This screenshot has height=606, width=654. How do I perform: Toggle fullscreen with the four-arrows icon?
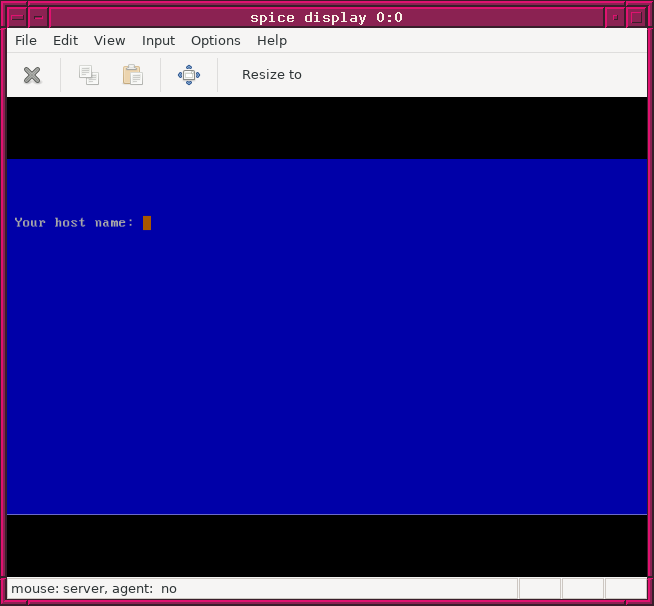189,75
